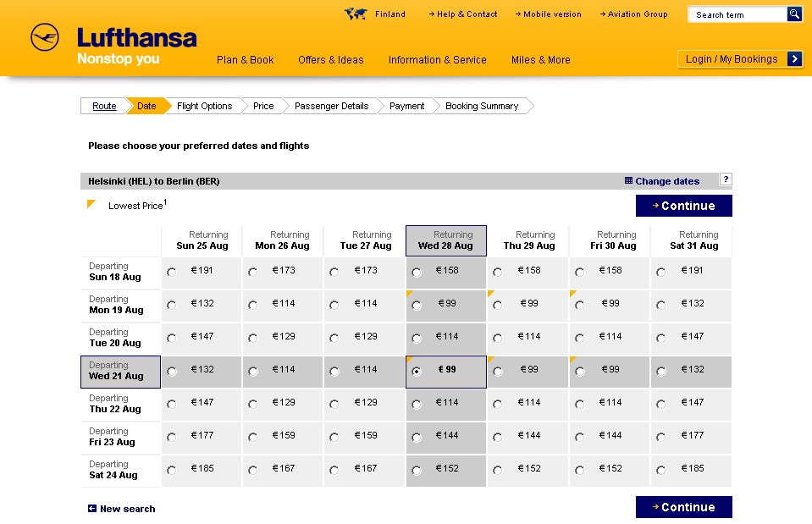Select Mon 19 Aug to Thu 29 Aug €99 fare
This screenshot has height=524, width=812.
pos(497,306)
